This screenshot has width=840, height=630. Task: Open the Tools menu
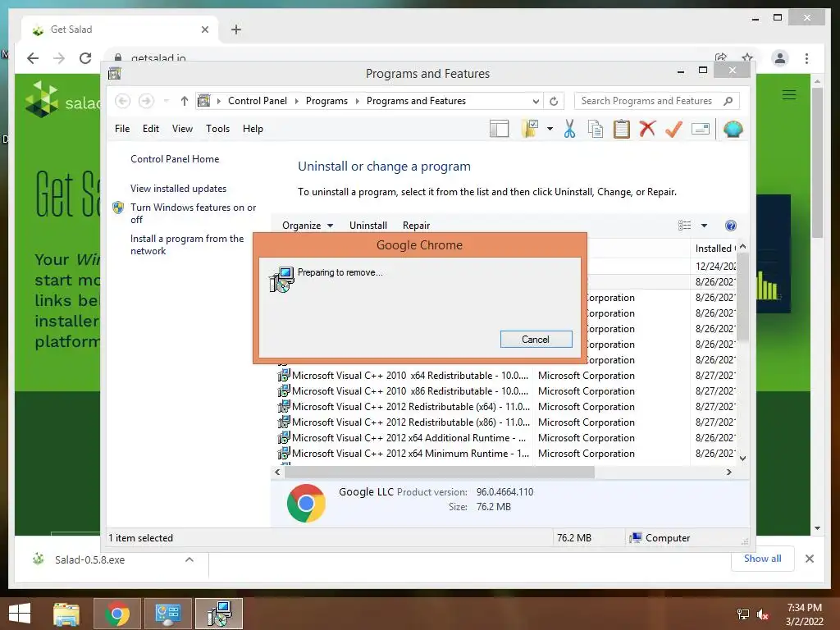(x=217, y=129)
